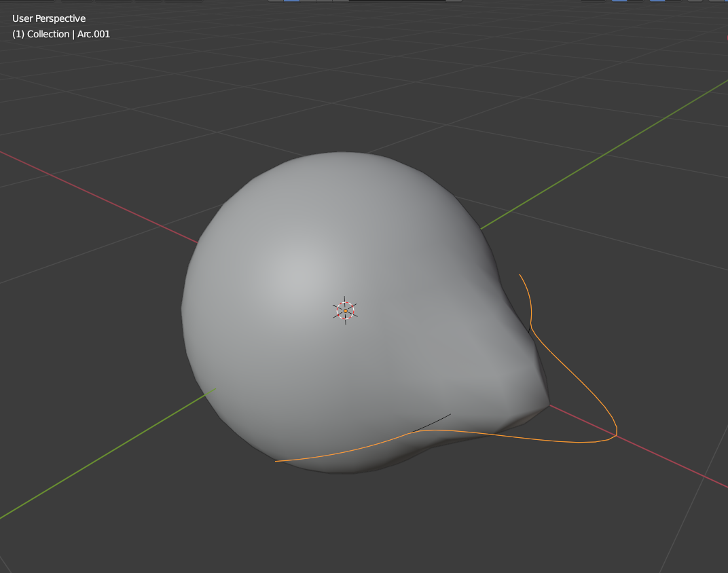Click the "(1) Collection | Arc.001" text
Image resolution: width=728 pixels, height=573 pixels.
(x=61, y=34)
